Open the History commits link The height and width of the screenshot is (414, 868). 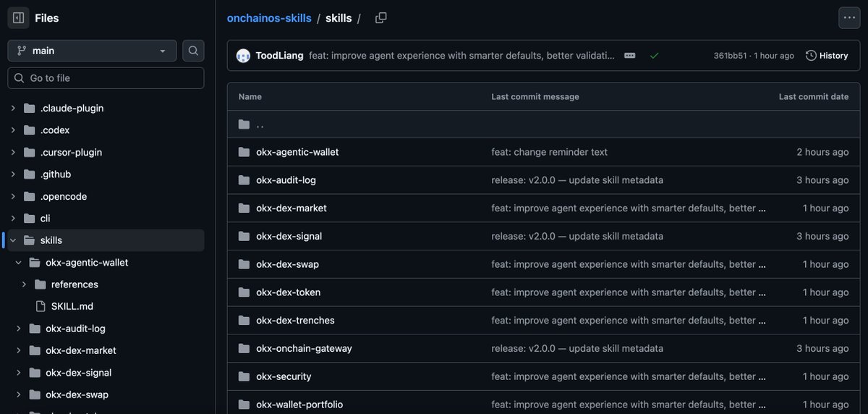pos(827,56)
